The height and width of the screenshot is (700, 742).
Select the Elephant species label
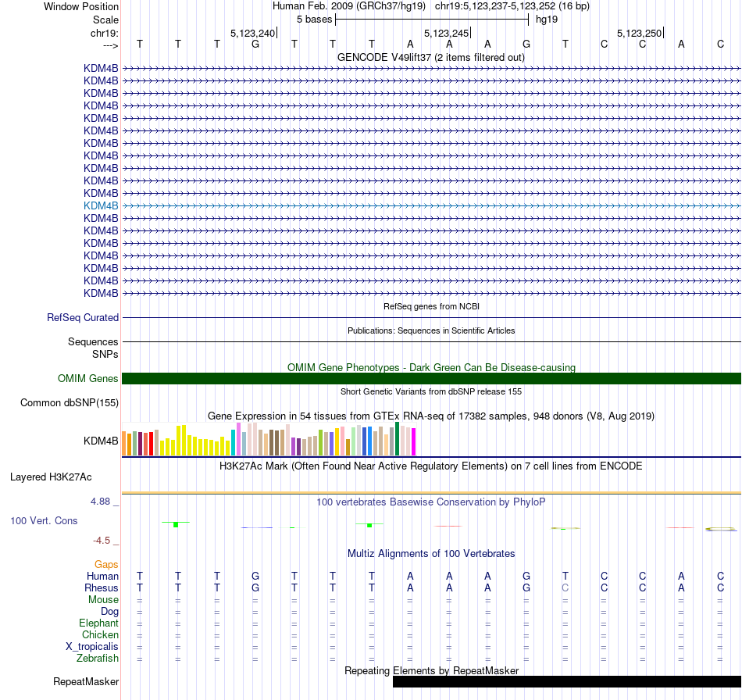pyautogui.click(x=99, y=623)
